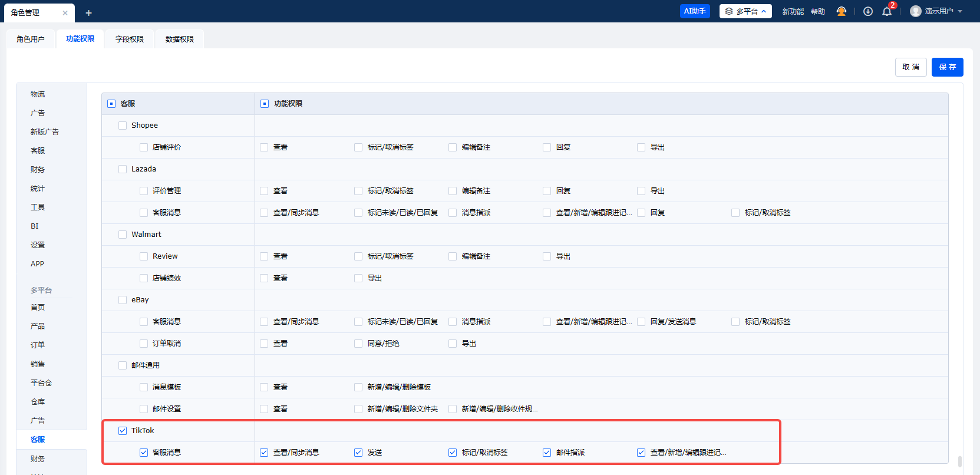
Task: Uncheck TikTok 邮件指派 permission
Action: click(547, 453)
